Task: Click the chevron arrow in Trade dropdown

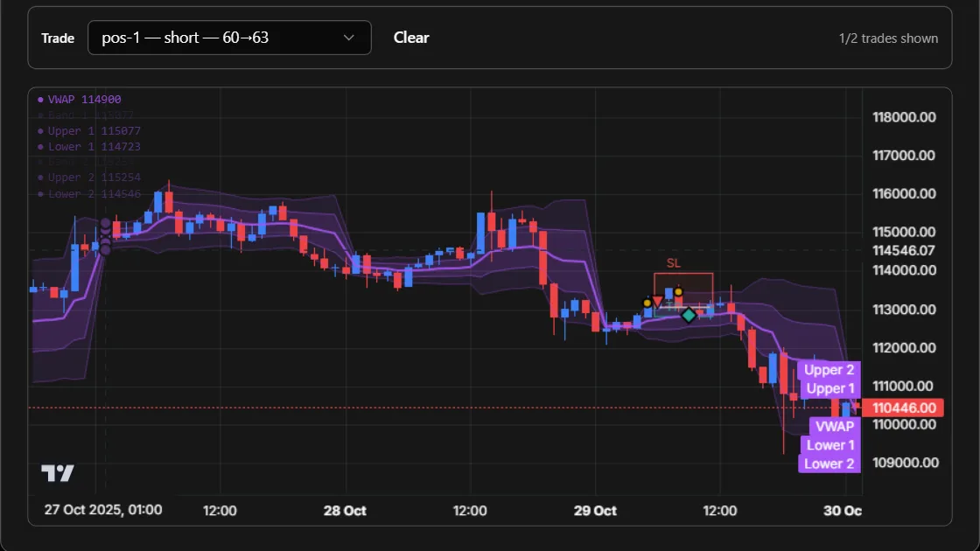Action: (x=349, y=38)
